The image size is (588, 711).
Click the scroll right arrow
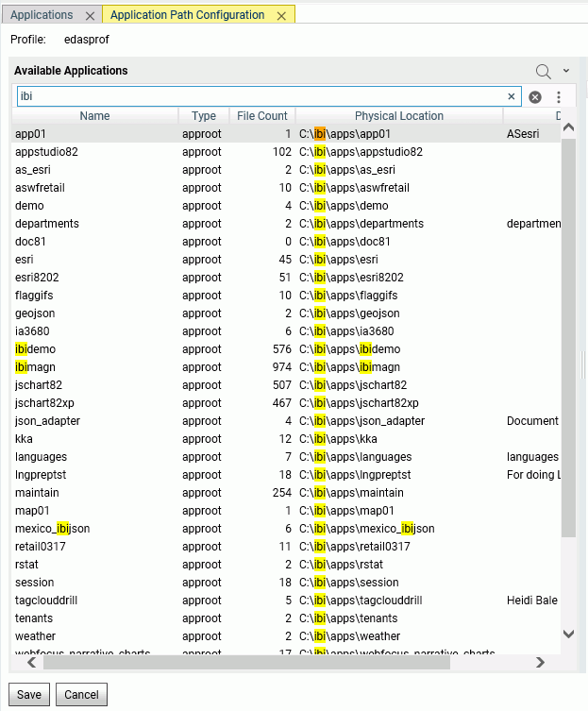tap(540, 663)
